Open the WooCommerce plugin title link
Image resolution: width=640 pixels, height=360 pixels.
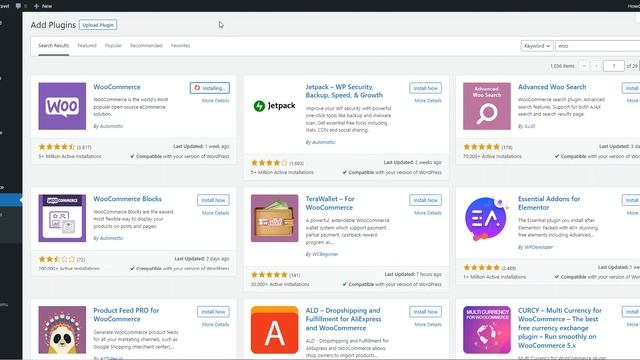117,87
